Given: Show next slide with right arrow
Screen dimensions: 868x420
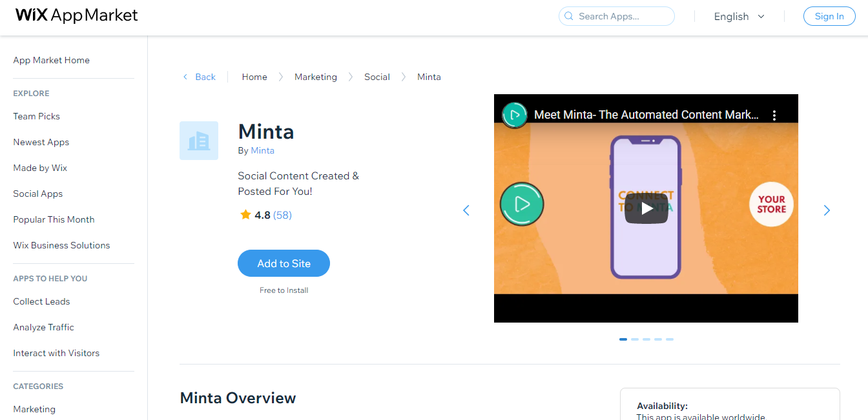Looking at the screenshot, I should 827,210.
